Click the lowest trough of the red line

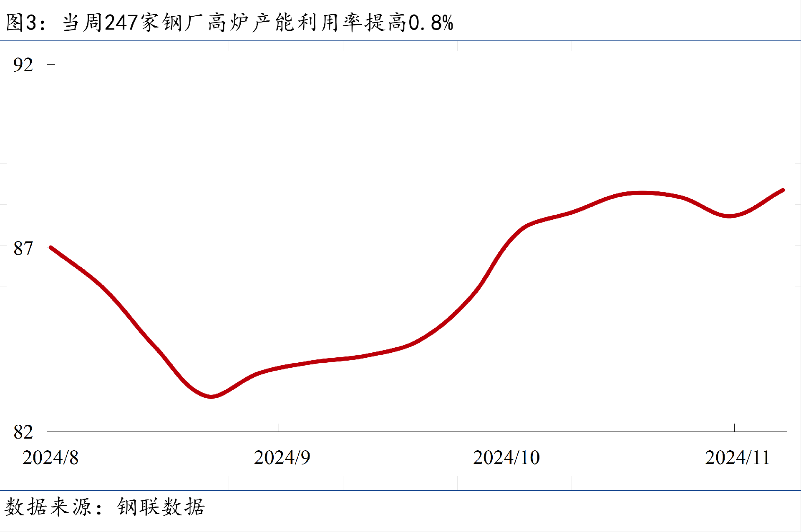point(211,396)
